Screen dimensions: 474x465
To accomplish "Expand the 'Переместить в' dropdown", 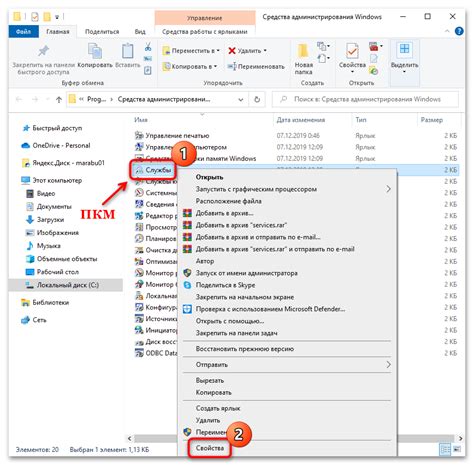I will (218, 51).
